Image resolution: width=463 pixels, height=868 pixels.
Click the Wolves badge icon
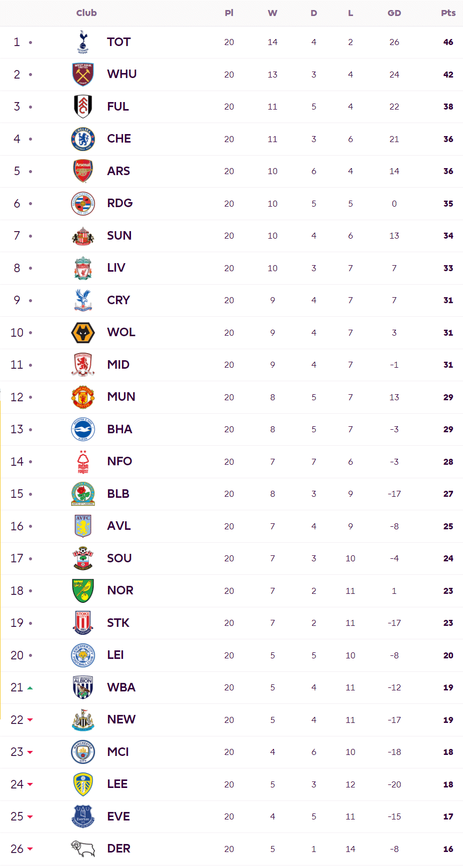click(x=83, y=333)
